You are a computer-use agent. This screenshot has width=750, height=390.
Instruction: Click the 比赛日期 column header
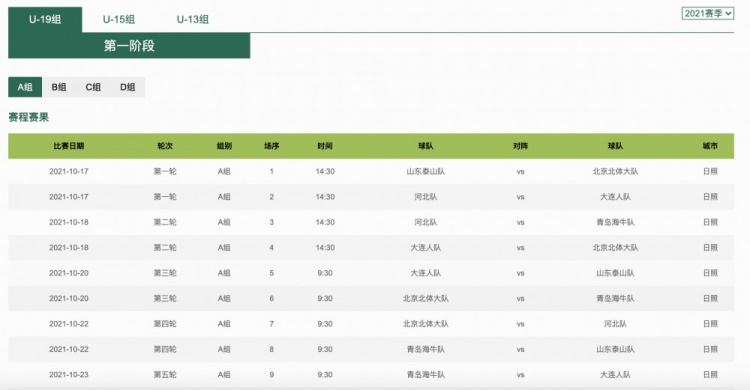69,146
